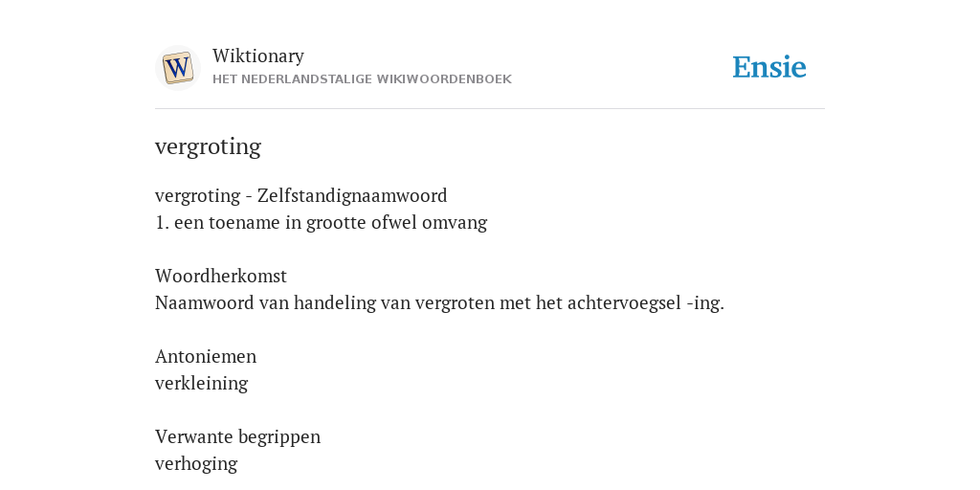This screenshot has height=490, width=980.
Task: Click the vergroting heading
Action: [208, 146]
